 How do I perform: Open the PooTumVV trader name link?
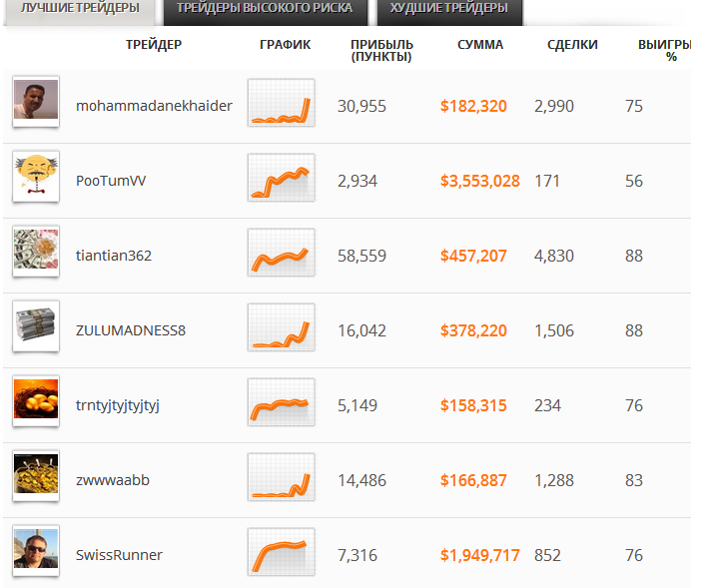[x=109, y=181]
